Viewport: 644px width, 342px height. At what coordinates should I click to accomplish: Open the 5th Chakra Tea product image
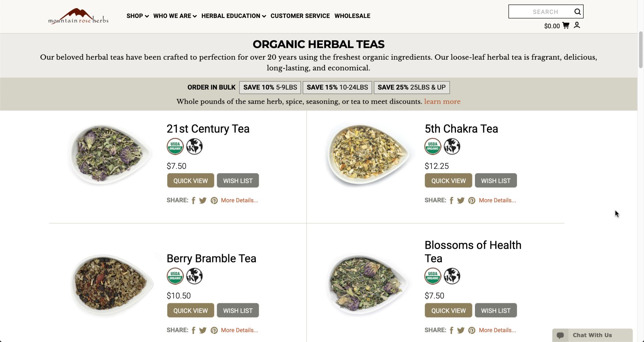[x=368, y=154]
